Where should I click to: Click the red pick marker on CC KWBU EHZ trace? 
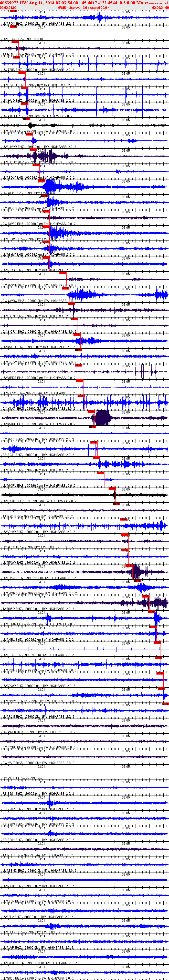point(66,288)
